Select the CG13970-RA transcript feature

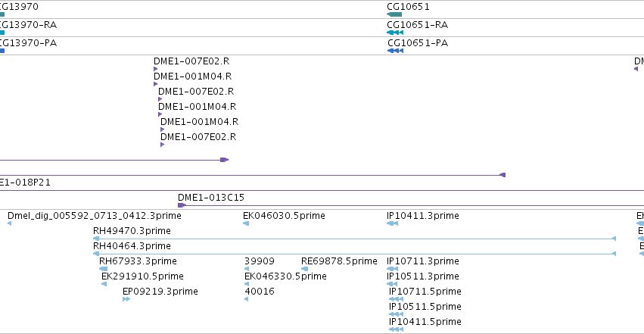[x=2, y=33]
